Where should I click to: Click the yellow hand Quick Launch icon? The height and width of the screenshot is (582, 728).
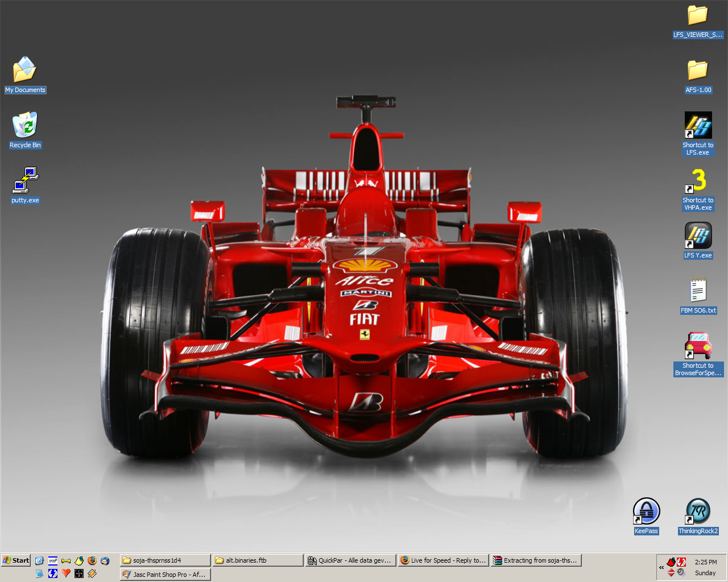point(79,560)
